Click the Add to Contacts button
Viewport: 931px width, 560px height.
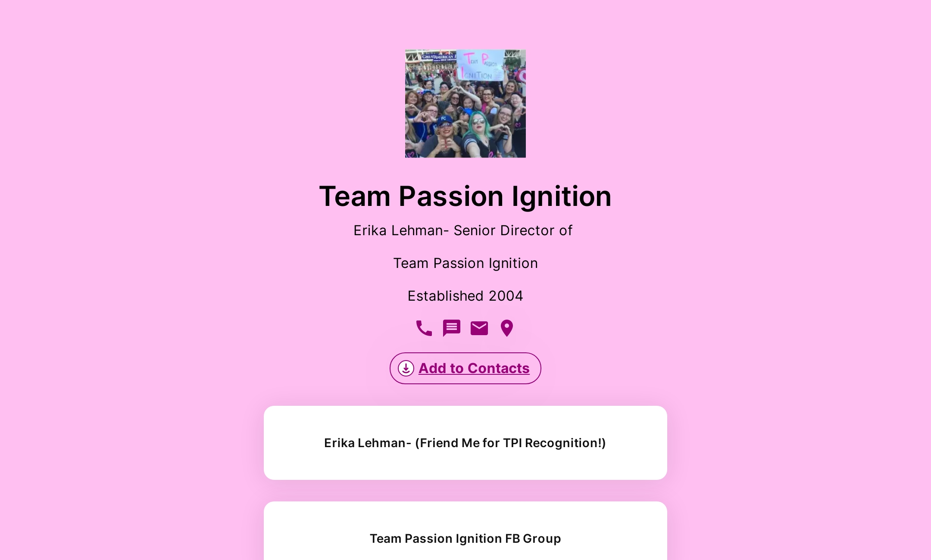(x=465, y=368)
